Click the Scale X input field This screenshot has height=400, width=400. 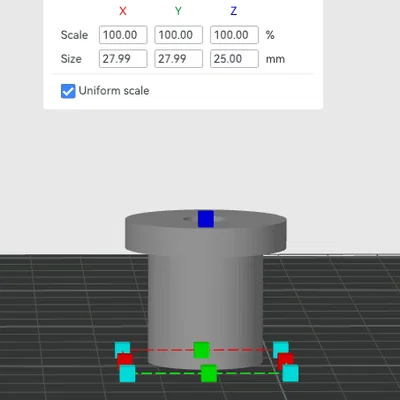[123, 35]
